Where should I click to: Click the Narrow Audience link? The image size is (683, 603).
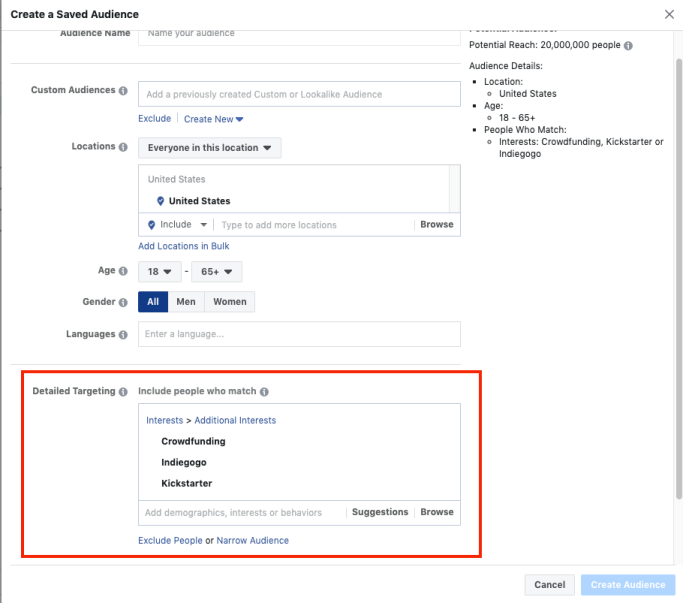(x=253, y=541)
